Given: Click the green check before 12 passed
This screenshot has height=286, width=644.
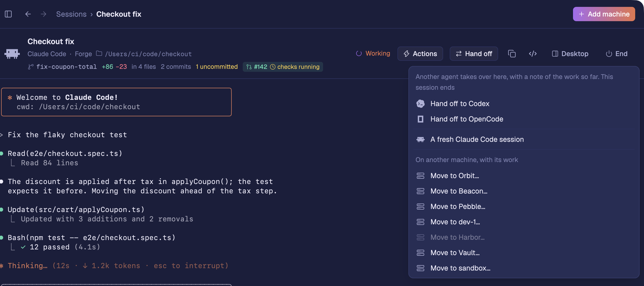Looking at the screenshot, I should (23, 247).
